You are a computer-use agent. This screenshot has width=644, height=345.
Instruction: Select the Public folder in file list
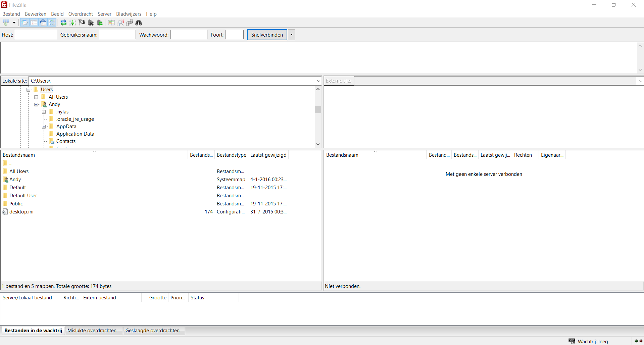[x=16, y=204]
